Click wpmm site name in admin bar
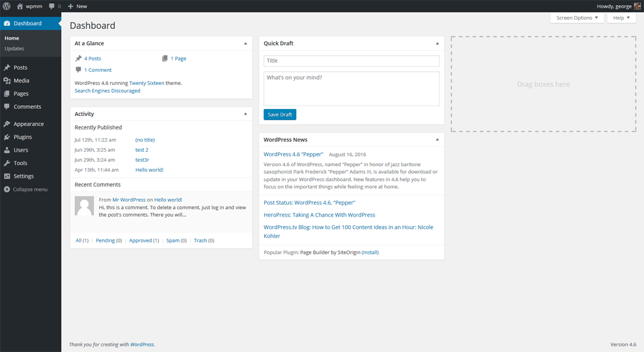644x352 pixels. point(34,6)
